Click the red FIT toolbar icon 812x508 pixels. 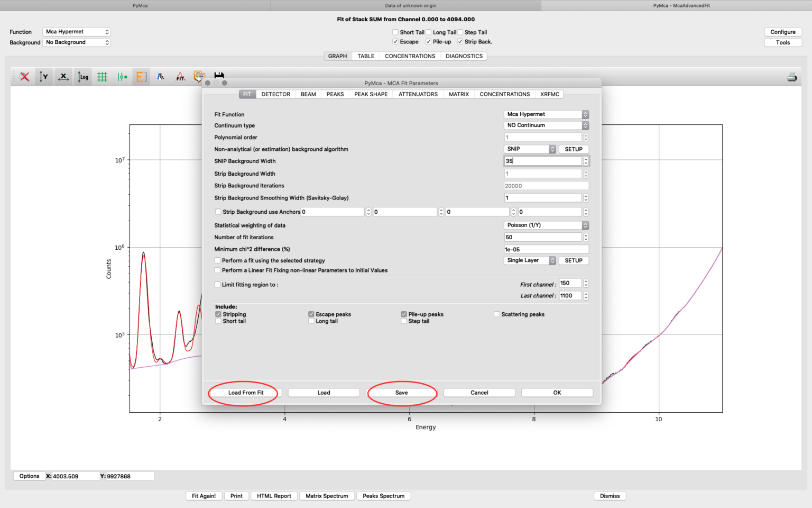(180, 77)
